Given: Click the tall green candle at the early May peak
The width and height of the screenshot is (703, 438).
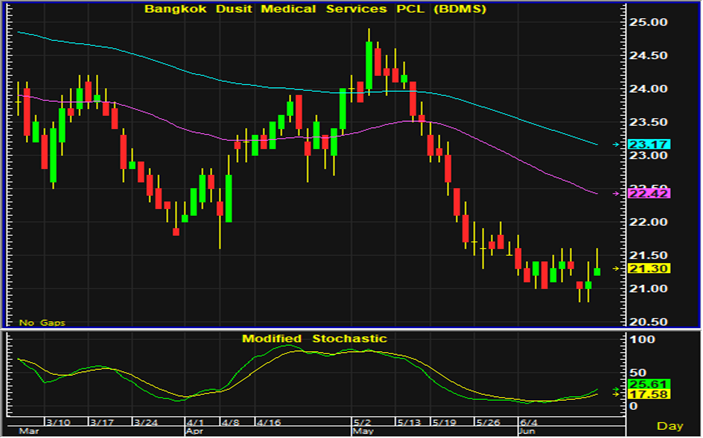Looking at the screenshot, I should [369, 65].
